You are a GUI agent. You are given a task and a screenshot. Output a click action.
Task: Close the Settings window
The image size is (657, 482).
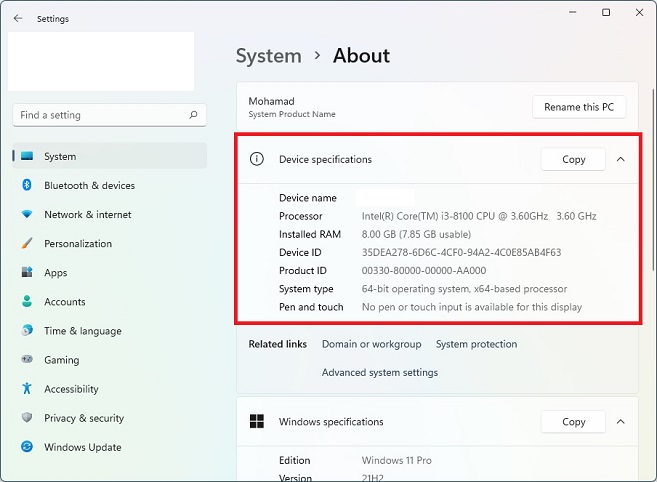(639, 13)
